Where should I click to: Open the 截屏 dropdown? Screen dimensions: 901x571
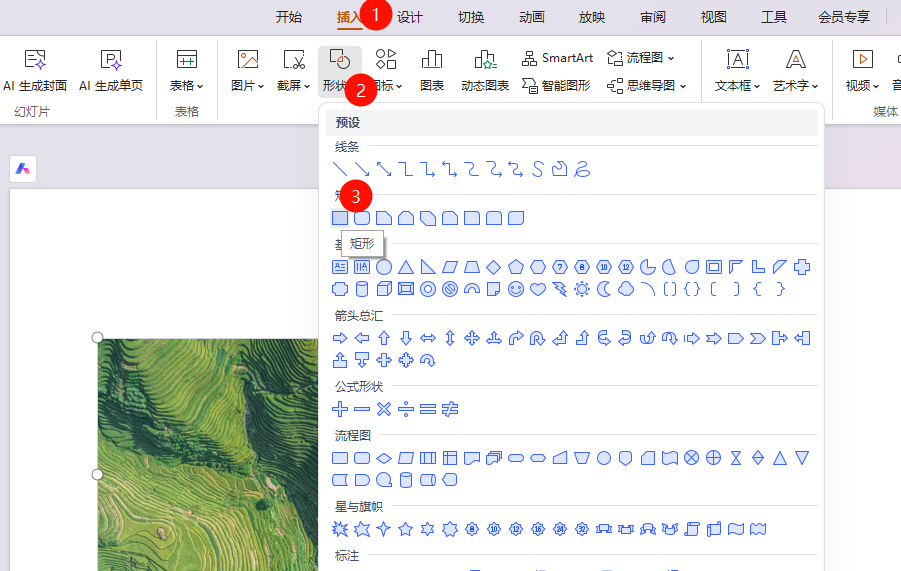(x=294, y=71)
